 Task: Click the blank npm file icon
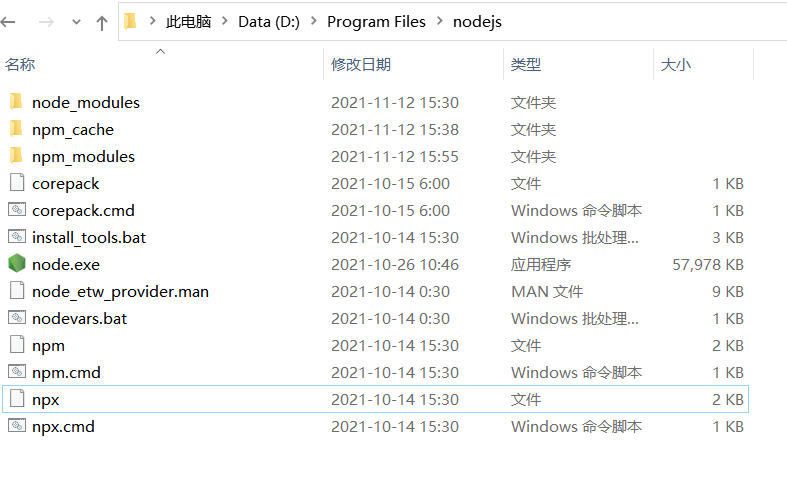click(x=17, y=344)
